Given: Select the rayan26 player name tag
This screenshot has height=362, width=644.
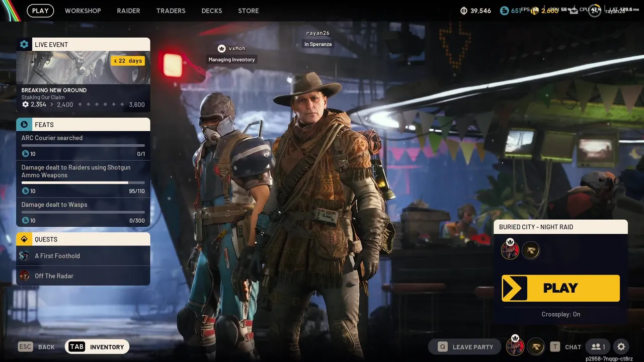Looking at the screenshot, I should (x=318, y=33).
